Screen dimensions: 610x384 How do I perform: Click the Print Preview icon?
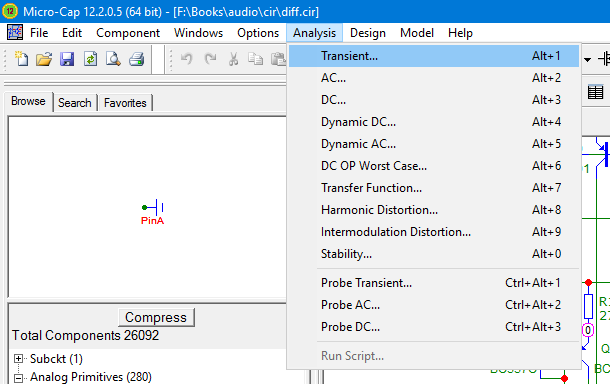point(113,59)
